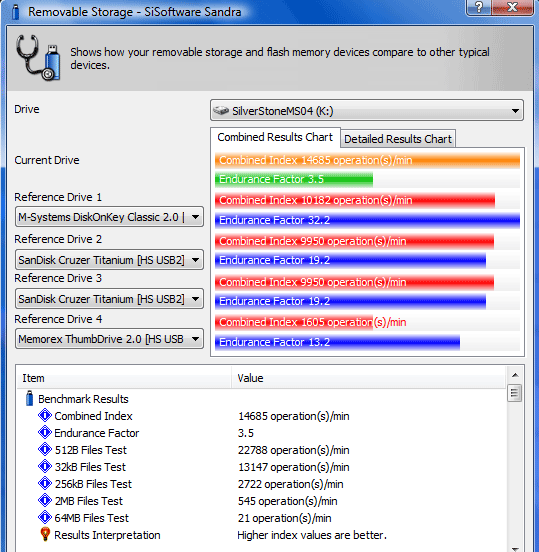Viewport: 539px width, 552px height.
Task: Click the Results Interpretation lightbulb icon
Action: (45, 534)
